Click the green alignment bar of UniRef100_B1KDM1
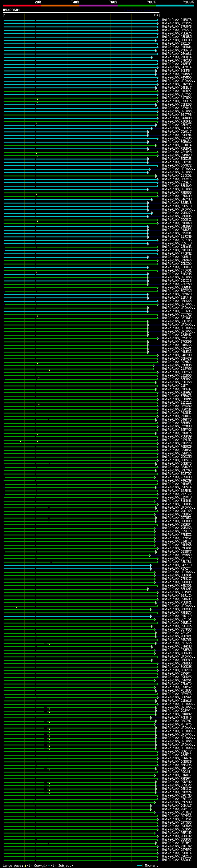 tap(80, 501)
